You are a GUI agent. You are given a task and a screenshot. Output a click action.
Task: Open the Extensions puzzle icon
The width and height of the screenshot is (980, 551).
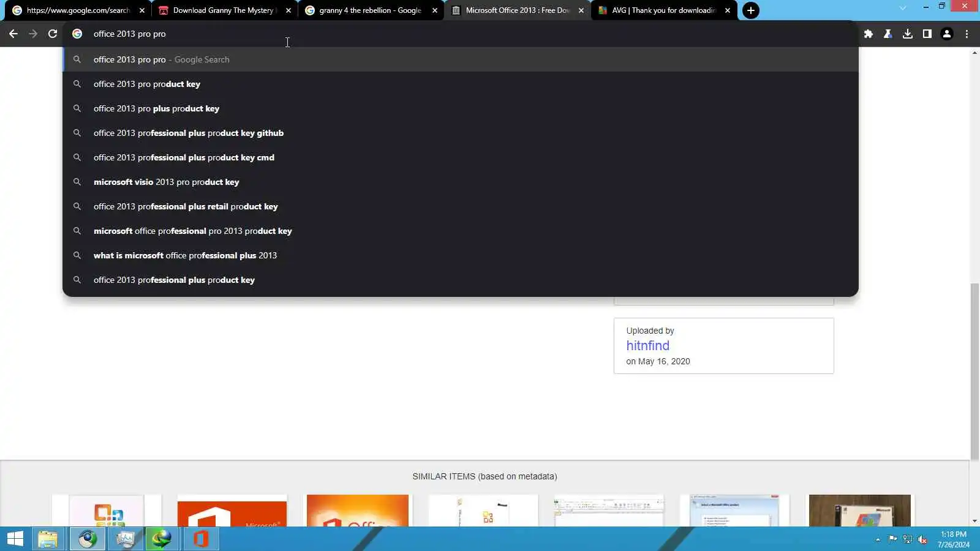[x=868, y=34]
